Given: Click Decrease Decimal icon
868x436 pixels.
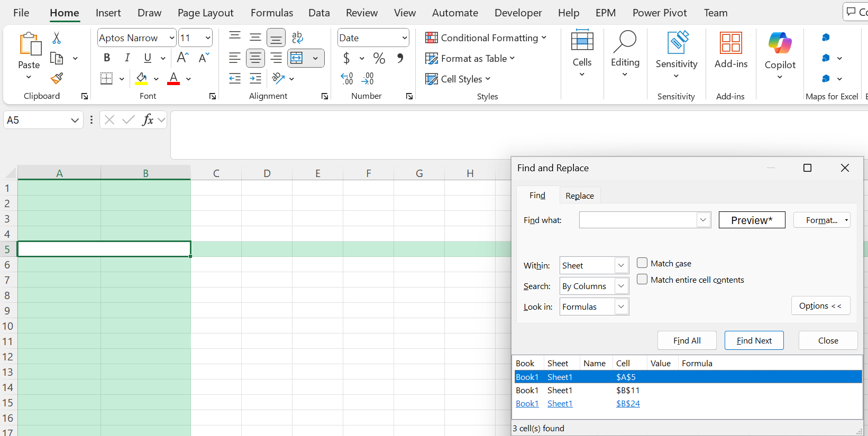Looking at the screenshot, I should click(368, 79).
